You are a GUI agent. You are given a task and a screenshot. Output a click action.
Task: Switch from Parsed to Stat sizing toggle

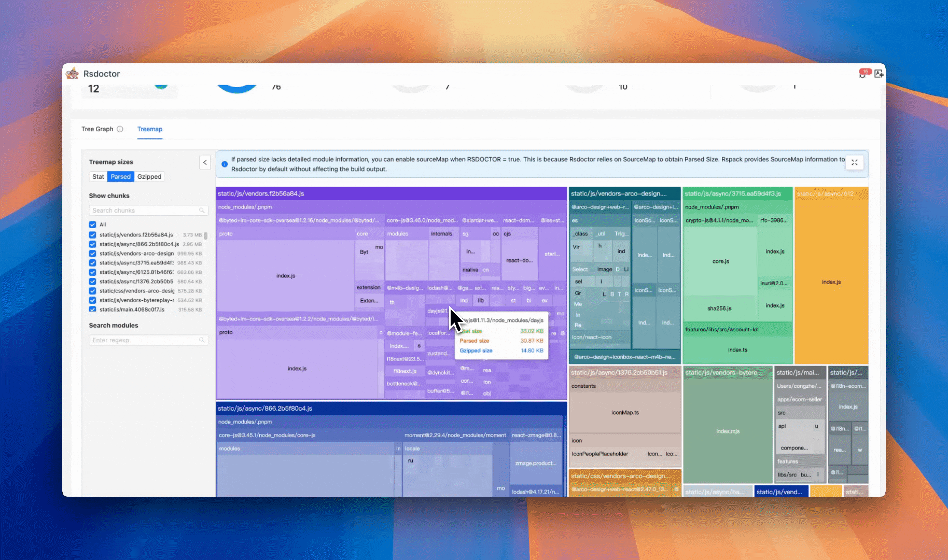(x=97, y=176)
